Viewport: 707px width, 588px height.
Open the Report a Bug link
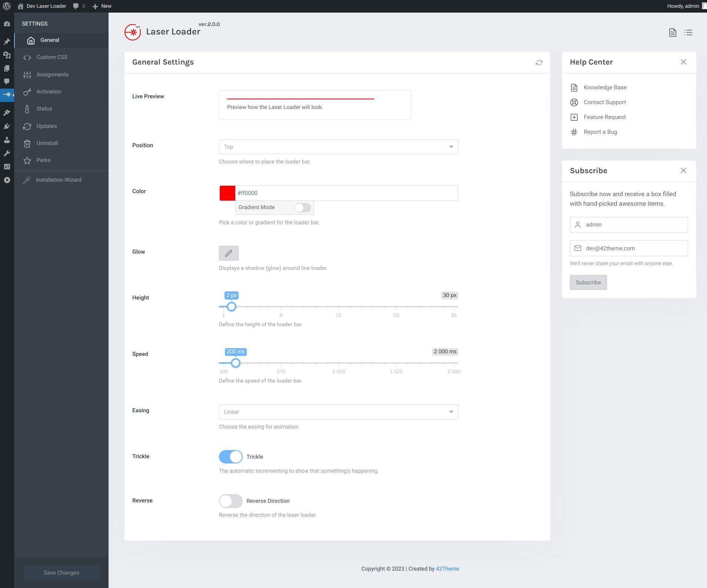(x=600, y=132)
